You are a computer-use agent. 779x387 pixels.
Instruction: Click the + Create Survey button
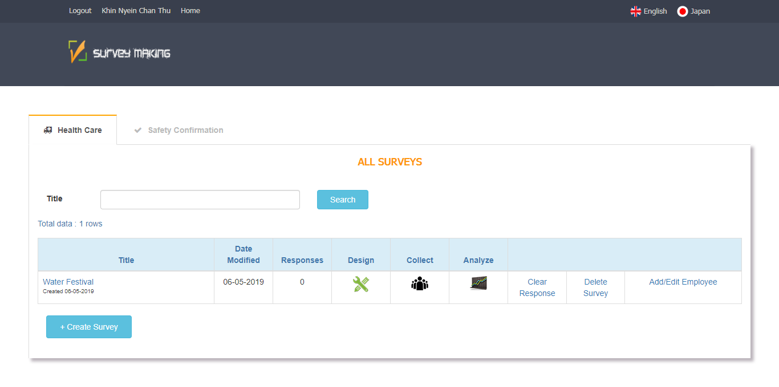point(89,327)
